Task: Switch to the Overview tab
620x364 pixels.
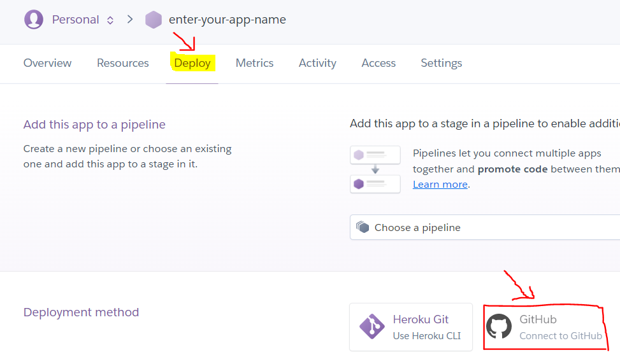Action: point(47,63)
